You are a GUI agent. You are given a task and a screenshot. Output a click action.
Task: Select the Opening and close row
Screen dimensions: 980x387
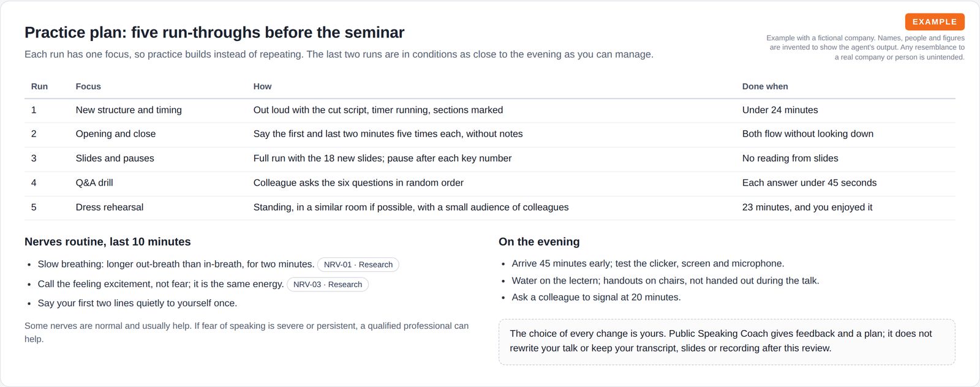click(x=490, y=134)
